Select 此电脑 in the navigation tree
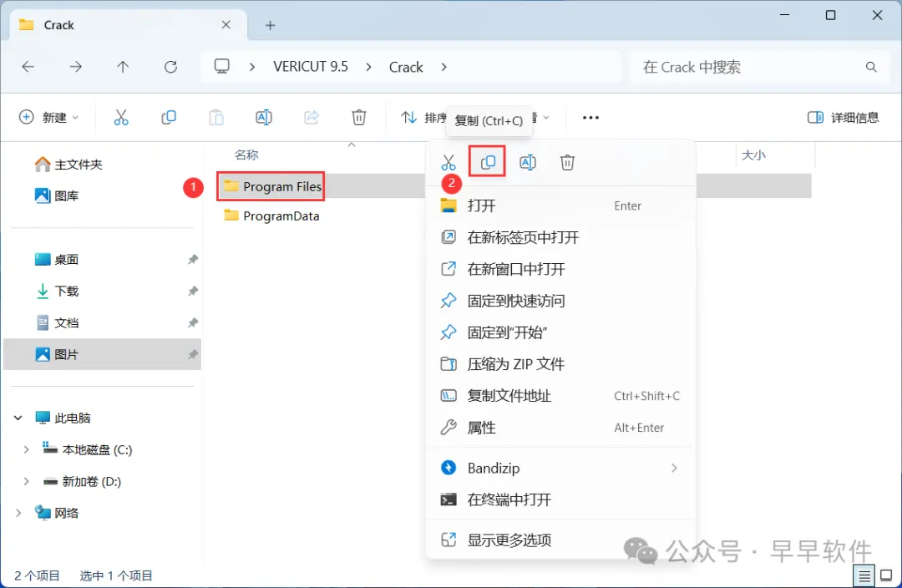The width and height of the screenshot is (902, 588). click(63, 418)
